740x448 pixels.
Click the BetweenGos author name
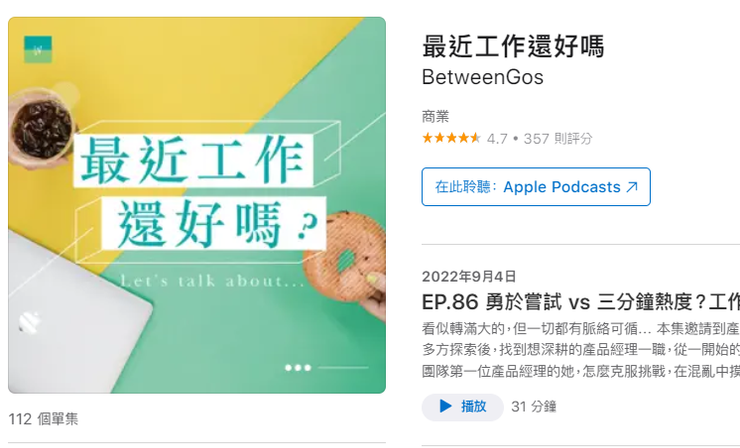[x=482, y=77]
